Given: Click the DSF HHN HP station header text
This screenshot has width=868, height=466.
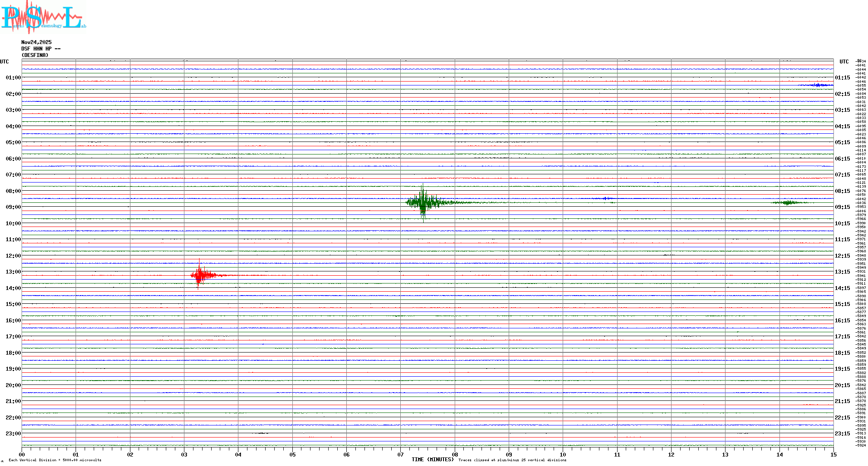Looking at the screenshot, I should pyautogui.click(x=41, y=49).
